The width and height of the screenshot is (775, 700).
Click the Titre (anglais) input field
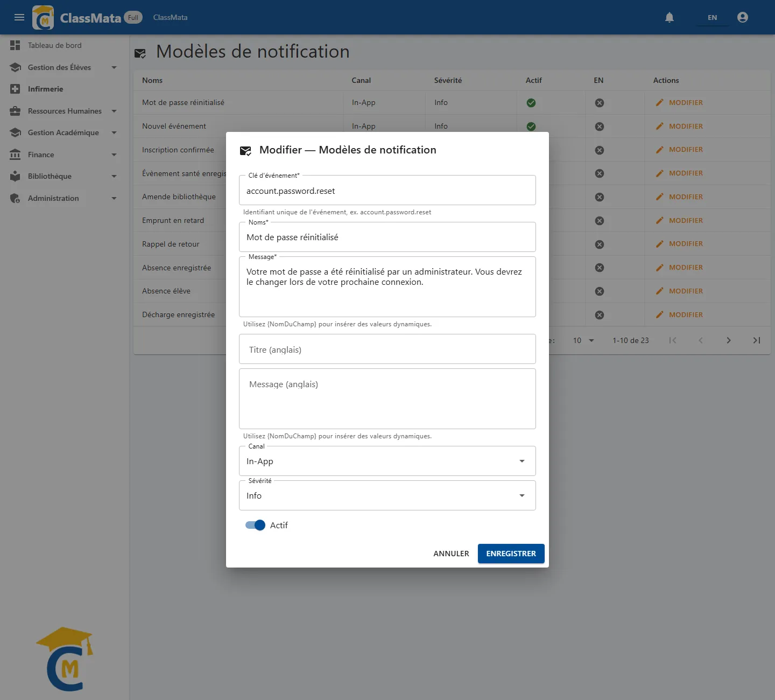click(387, 349)
